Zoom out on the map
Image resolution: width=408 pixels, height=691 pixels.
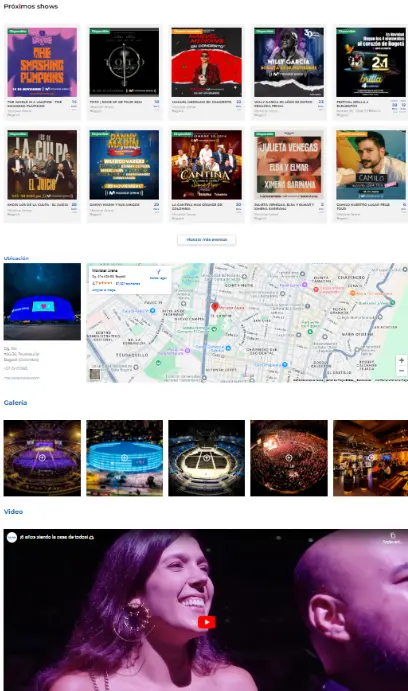coord(401,371)
